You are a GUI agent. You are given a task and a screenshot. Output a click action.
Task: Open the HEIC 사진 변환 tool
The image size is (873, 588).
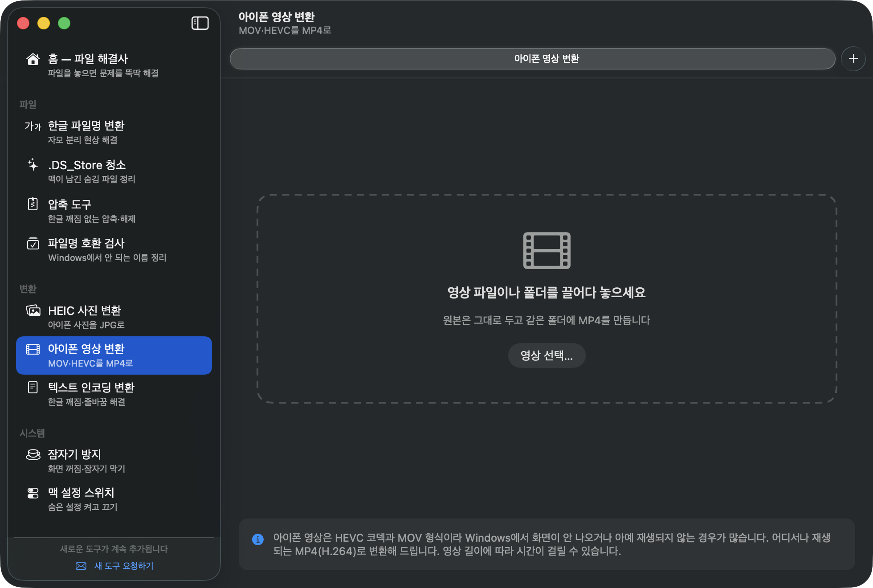pos(114,317)
